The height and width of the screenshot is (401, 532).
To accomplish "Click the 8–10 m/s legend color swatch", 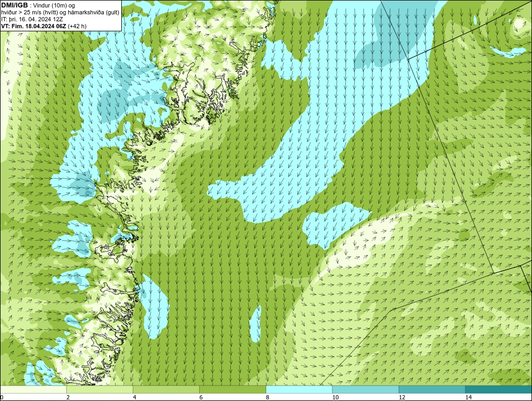I will [x=299, y=389].
